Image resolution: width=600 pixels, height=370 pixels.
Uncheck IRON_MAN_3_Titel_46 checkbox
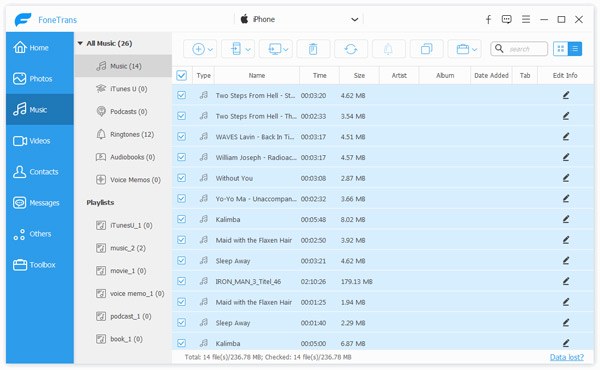181,281
